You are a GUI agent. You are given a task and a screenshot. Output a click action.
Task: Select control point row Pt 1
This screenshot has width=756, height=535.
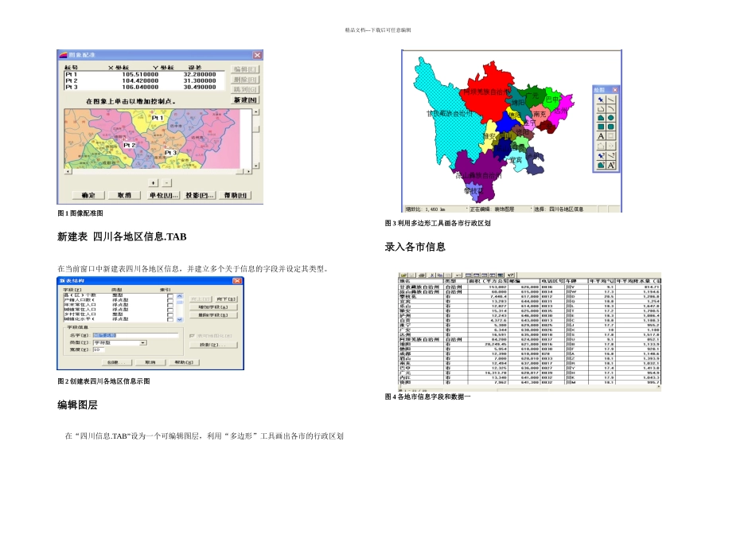click(144, 75)
